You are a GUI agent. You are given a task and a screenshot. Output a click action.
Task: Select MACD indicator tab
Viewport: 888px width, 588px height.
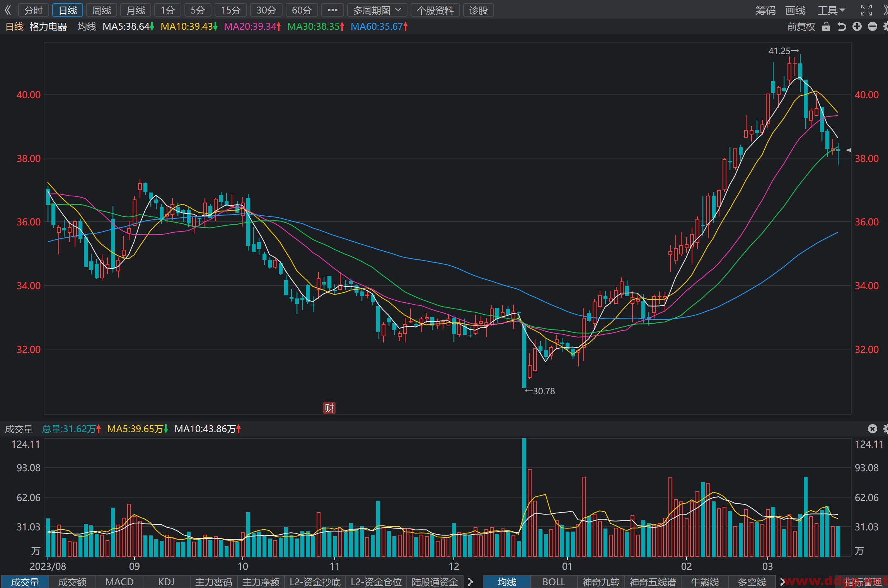click(x=119, y=582)
